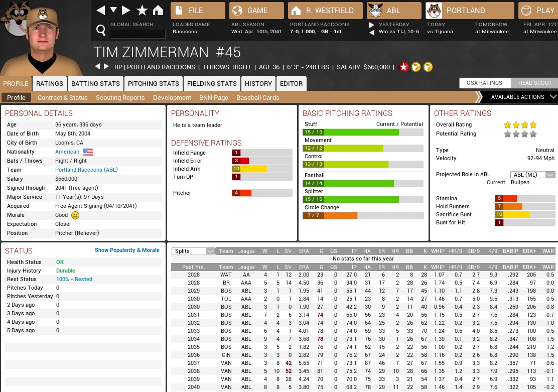Click the morale smiley face icon

pyautogui.click(x=75, y=215)
